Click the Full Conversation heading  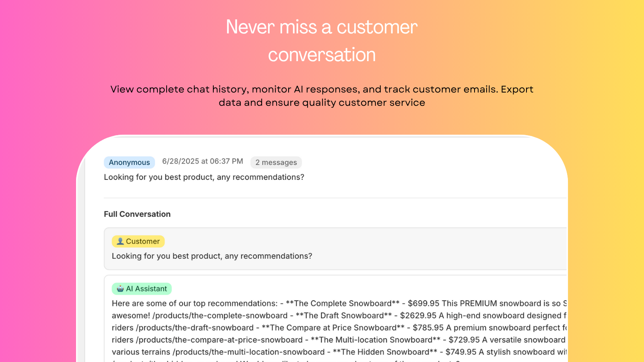point(137,214)
